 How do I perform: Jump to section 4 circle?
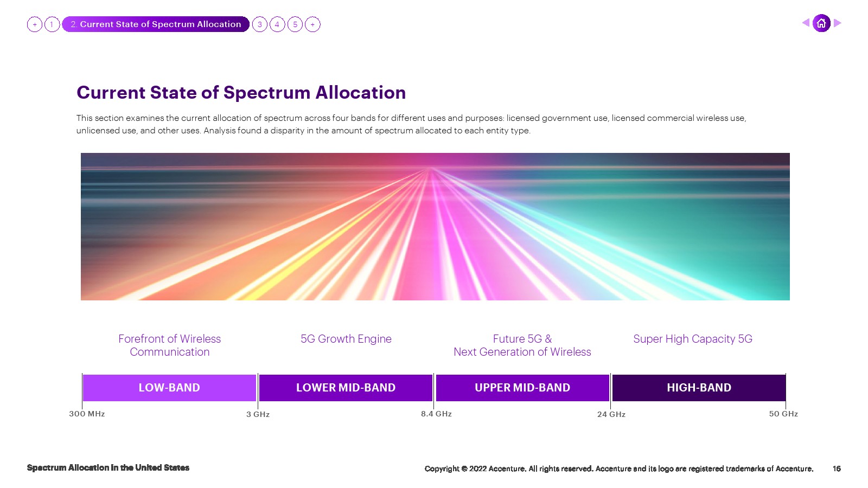277,24
